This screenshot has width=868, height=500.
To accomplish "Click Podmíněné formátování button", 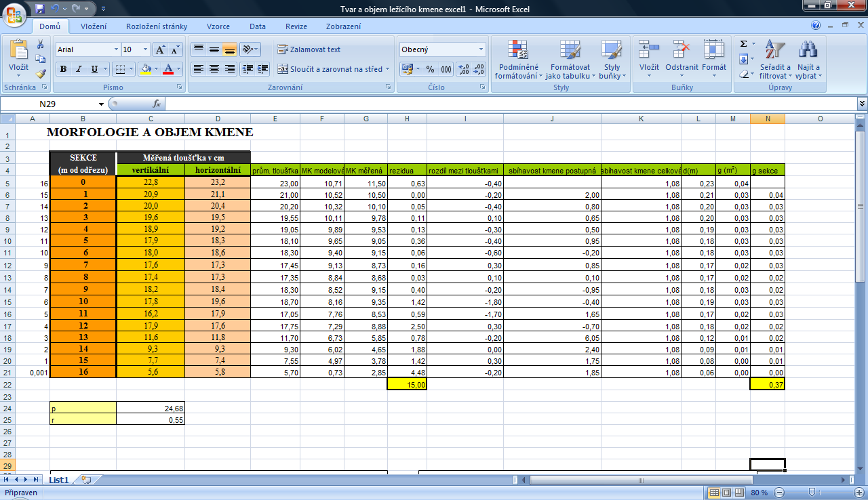I will tap(519, 60).
